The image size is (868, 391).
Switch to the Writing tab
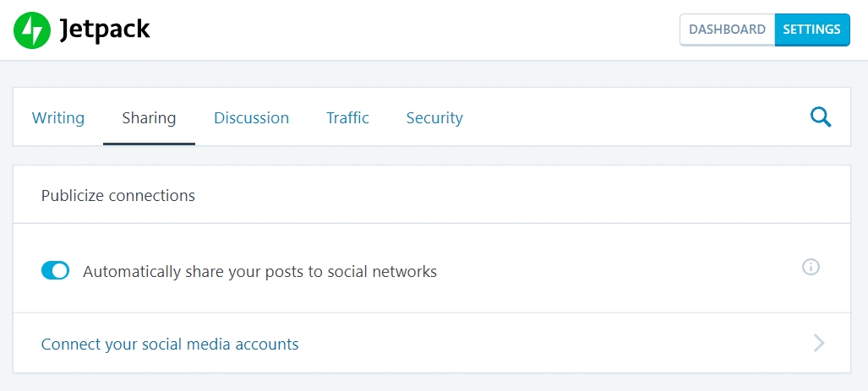[58, 117]
